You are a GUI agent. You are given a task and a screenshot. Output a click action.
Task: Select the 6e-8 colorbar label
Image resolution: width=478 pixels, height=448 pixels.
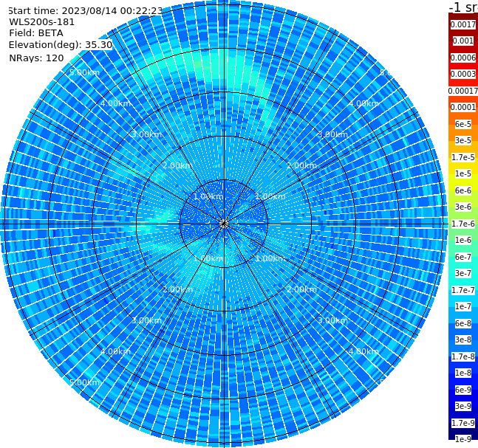463,323
